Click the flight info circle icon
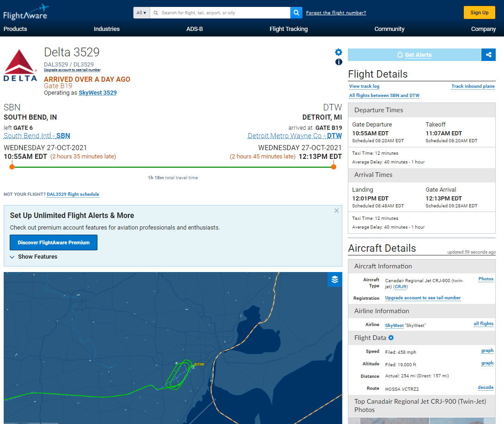This screenshot has width=504, height=424. point(339,62)
